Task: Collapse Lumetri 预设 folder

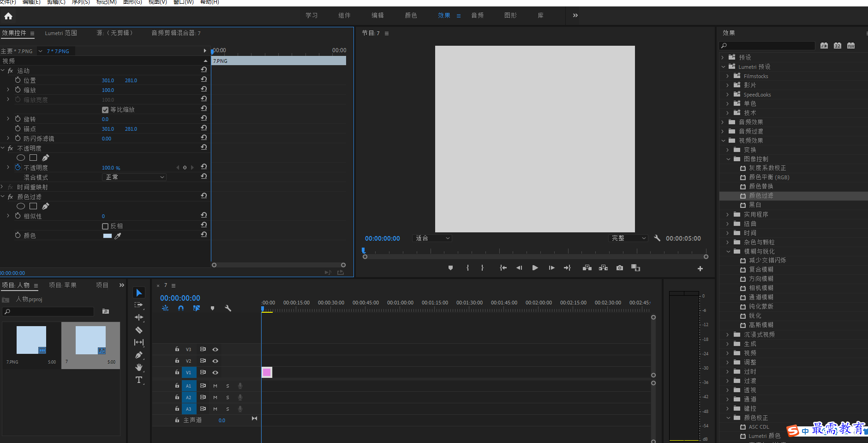Action: (x=724, y=67)
